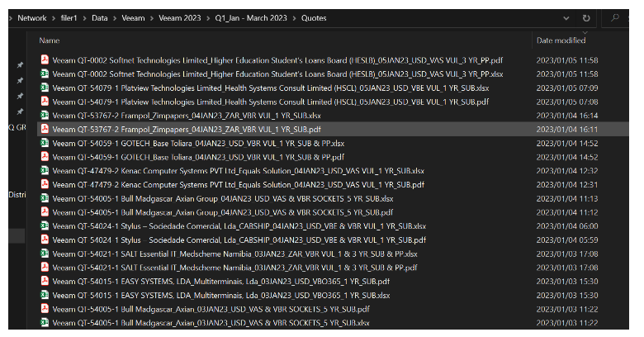
Task: Click PDF icon of QT-54079-1 Platview pdf
Action: point(45,102)
